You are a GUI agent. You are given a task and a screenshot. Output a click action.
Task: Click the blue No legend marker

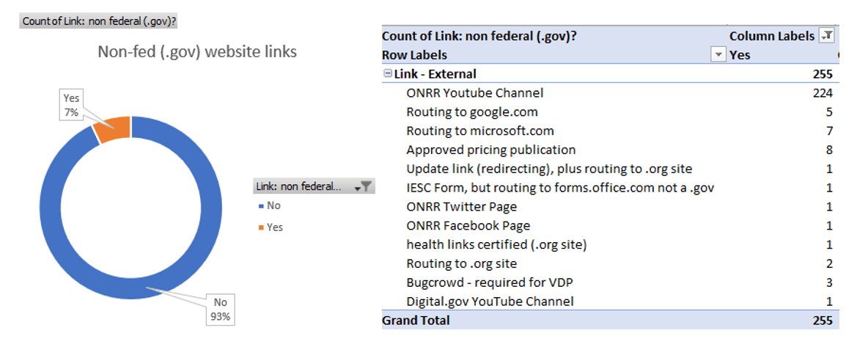pyautogui.click(x=261, y=206)
